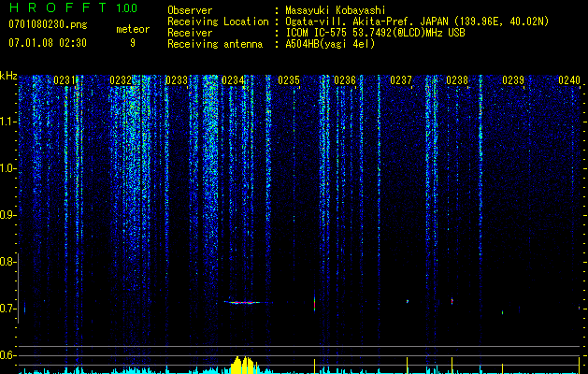Click the Receiving antenna label
The width and height of the screenshot is (588, 374).
[x=215, y=44]
